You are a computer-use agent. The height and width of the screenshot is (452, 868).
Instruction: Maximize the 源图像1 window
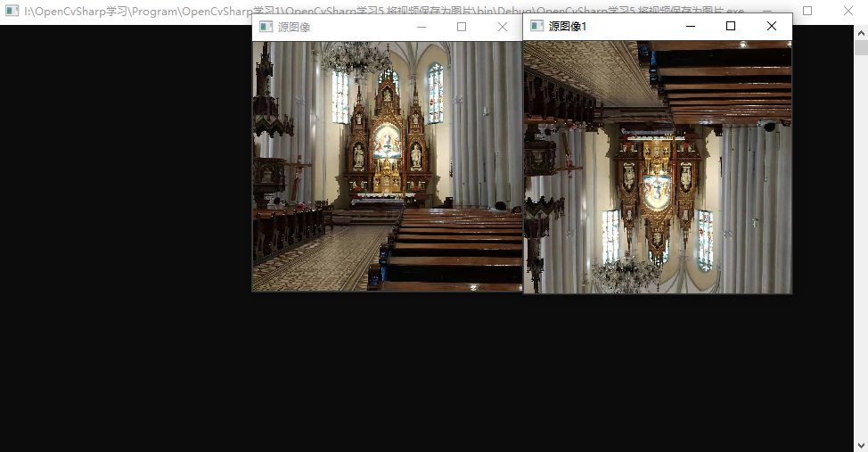[x=731, y=26]
